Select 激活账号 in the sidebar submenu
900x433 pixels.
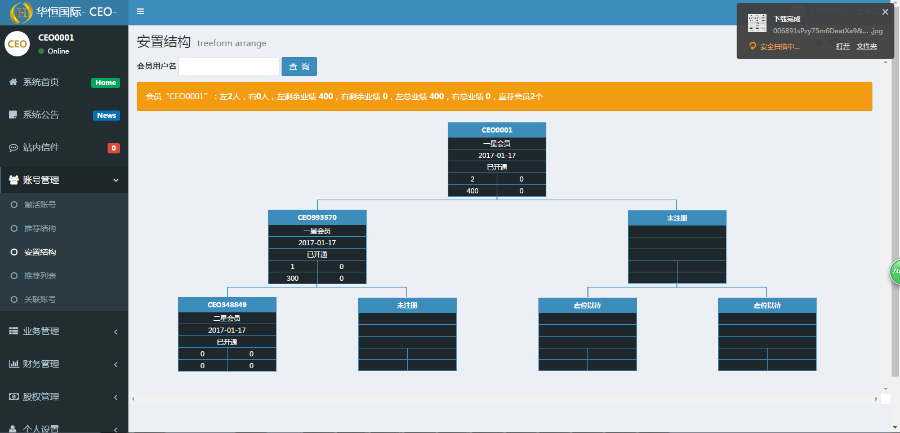tap(40, 204)
